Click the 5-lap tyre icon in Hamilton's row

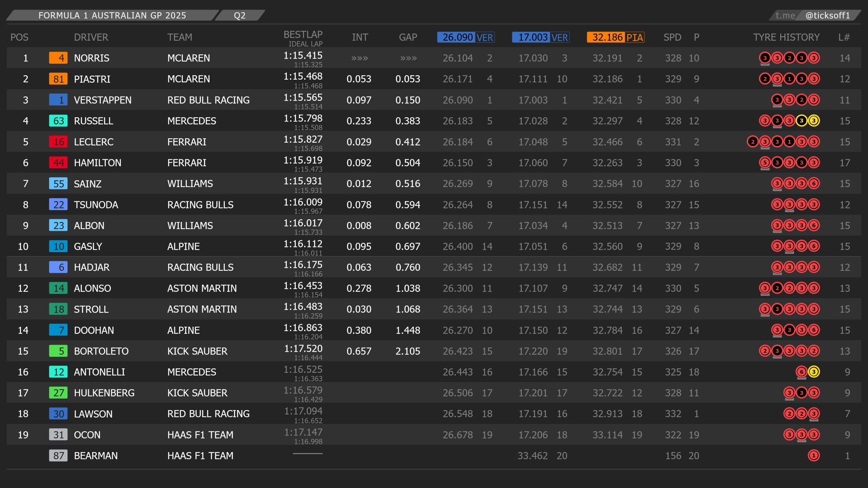click(x=765, y=162)
